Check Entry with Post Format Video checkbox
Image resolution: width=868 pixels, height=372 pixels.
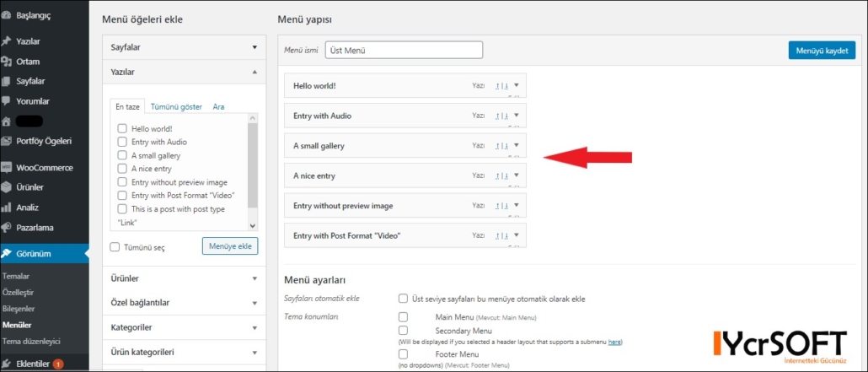pyautogui.click(x=122, y=195)
